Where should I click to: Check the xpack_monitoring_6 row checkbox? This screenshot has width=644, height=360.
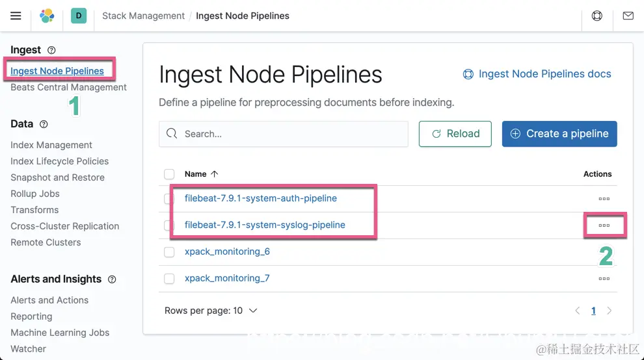(x=169, y=252)
